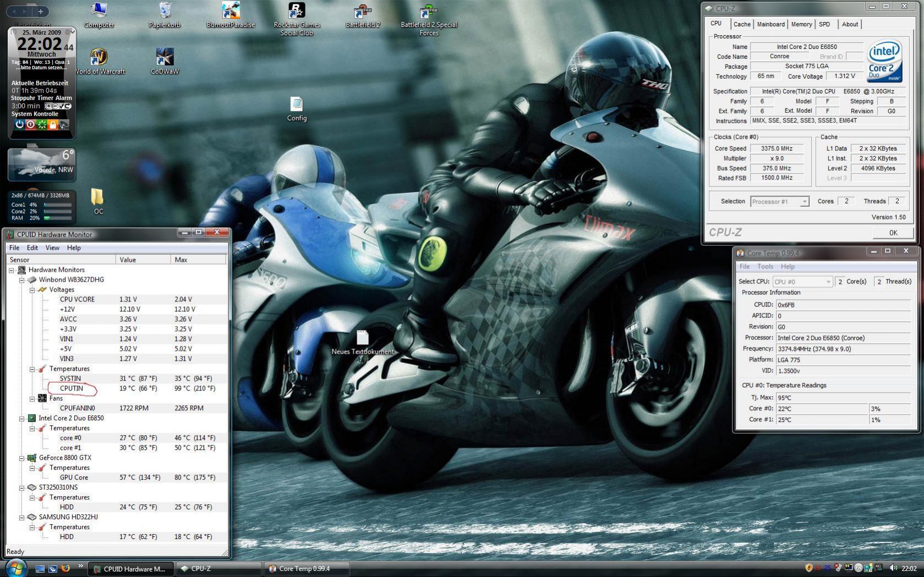The width and height of the screenshot is (924, 577).
Task: Collapse the Hardware Monitors tree root
Action: pos(12,270)
